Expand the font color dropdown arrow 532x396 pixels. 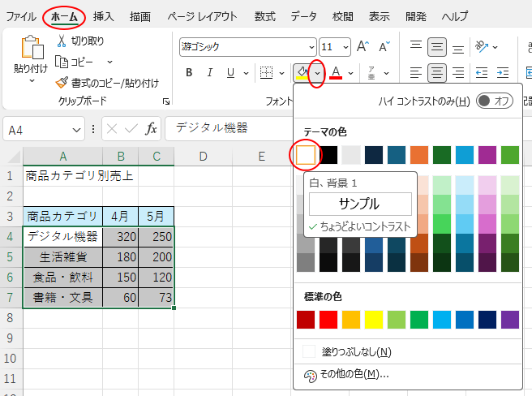click(351, 73)
